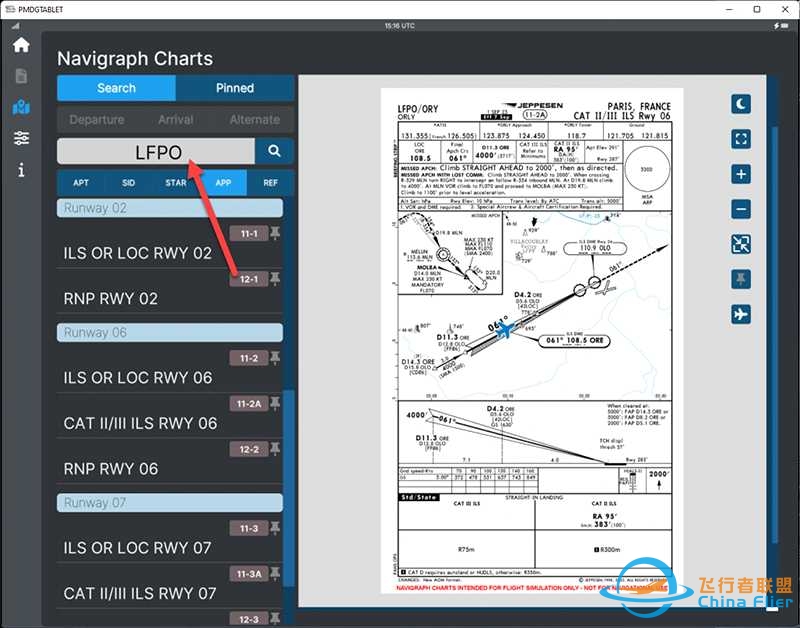The image size is (800, 628).
Task: Open the CAT II/III ILS RWY 07 chart
Action: tap(140, 593)
